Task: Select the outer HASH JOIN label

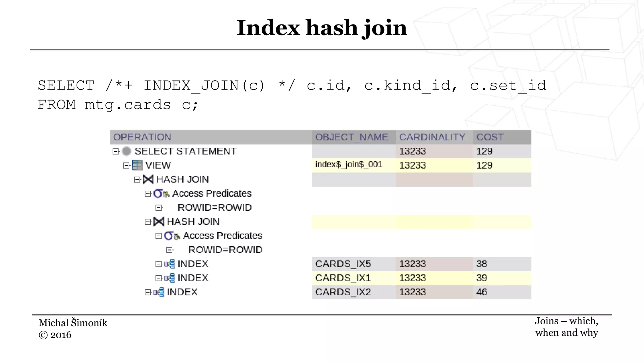Action: click(x=182, y=179)
